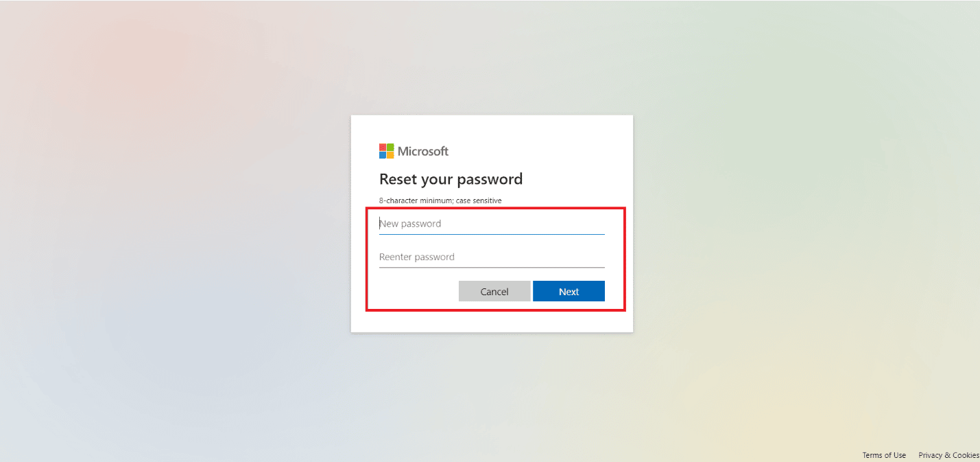
Task: Select the colored grid beside the Microsoft wordmark
Action: 386,151
